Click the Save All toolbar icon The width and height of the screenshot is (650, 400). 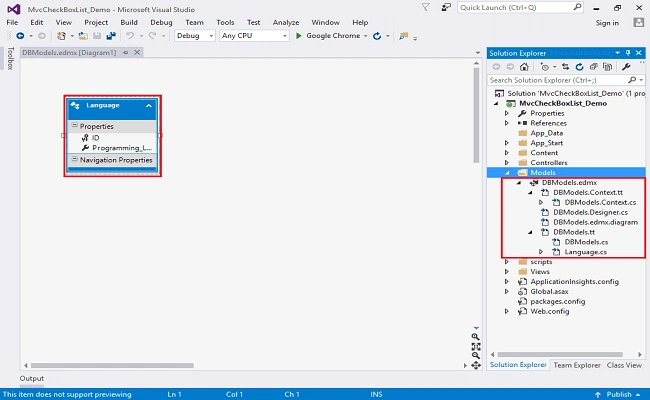point(111,36)
